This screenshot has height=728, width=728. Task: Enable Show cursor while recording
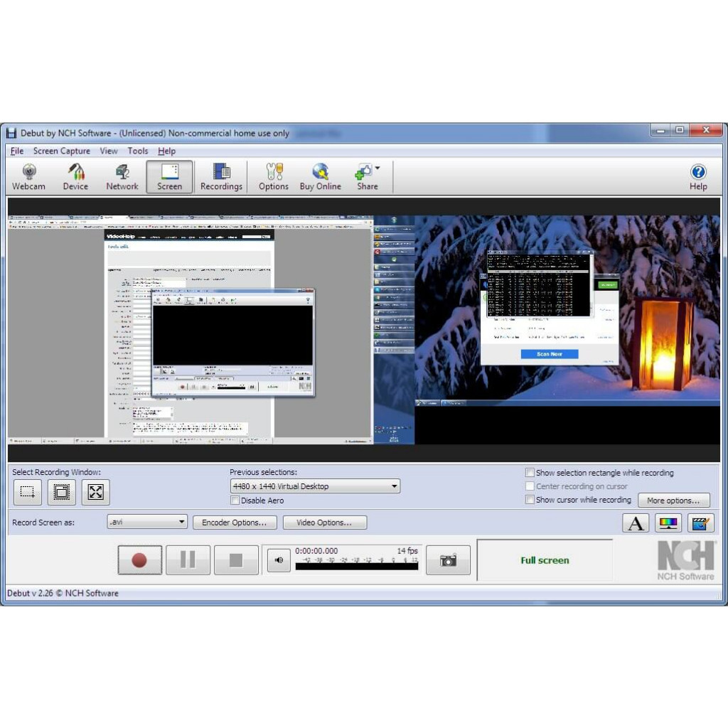pos(529,500)
